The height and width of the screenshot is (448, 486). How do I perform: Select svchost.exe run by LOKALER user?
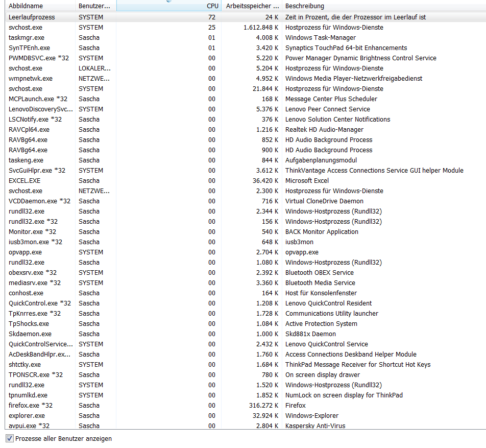pyautogui.click(x=246, y=68)
